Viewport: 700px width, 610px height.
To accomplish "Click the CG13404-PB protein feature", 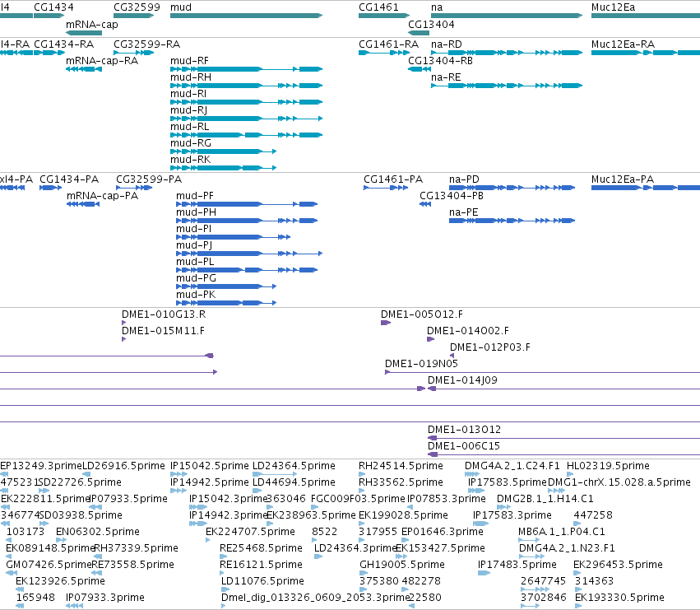I will point(425,204).
